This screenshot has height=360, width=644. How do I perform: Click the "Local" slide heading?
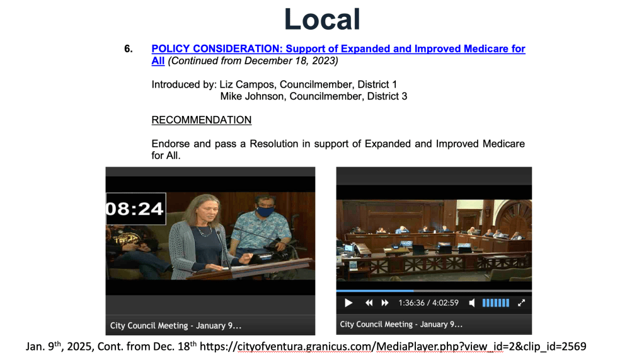click(322, 19)
